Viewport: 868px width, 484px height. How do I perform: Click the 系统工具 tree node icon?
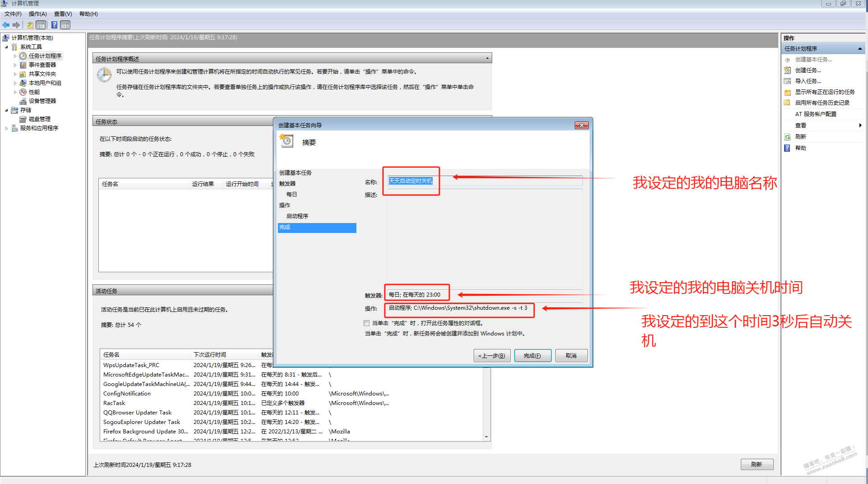pyautogui.click(x=14, y=47)
